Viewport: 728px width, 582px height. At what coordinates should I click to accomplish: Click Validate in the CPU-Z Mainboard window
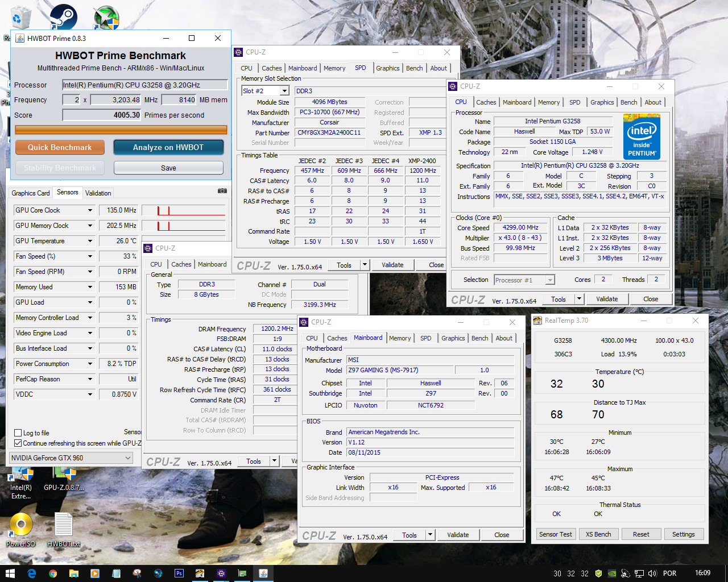click(458, 535)
